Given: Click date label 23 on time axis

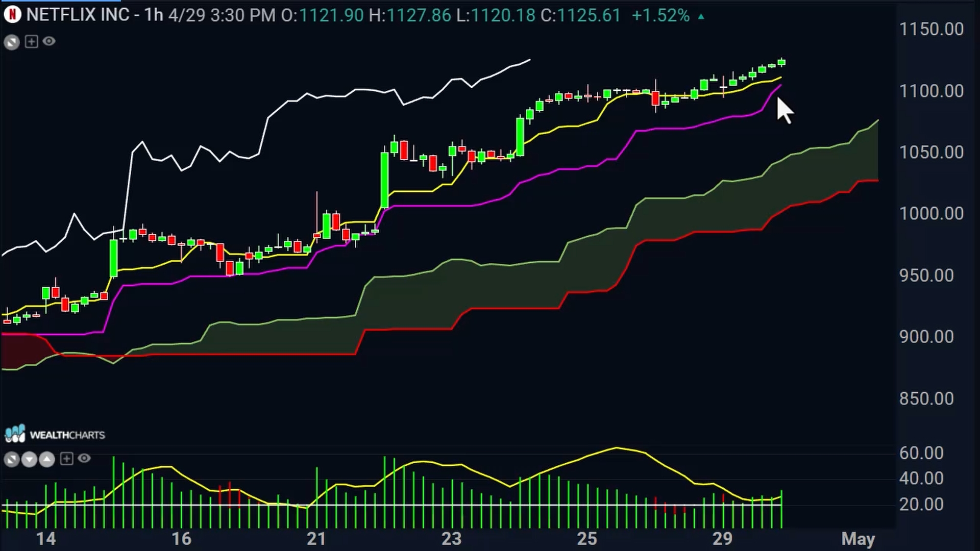Looking at the screenshot, I should point(451,539).
